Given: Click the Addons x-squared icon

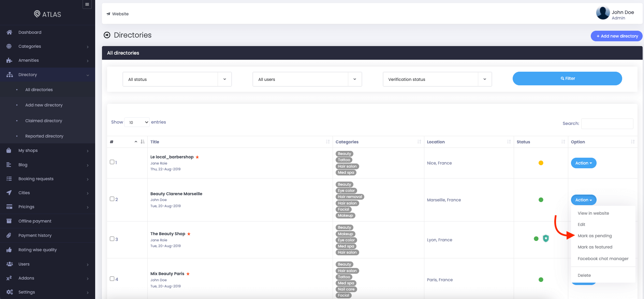Looking at the screenshot, I should (x=9, y=278).
